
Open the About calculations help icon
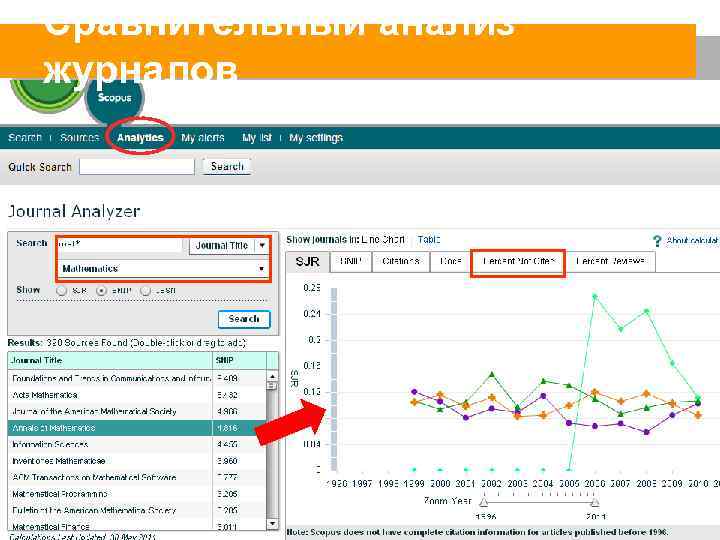coord(657,241)
